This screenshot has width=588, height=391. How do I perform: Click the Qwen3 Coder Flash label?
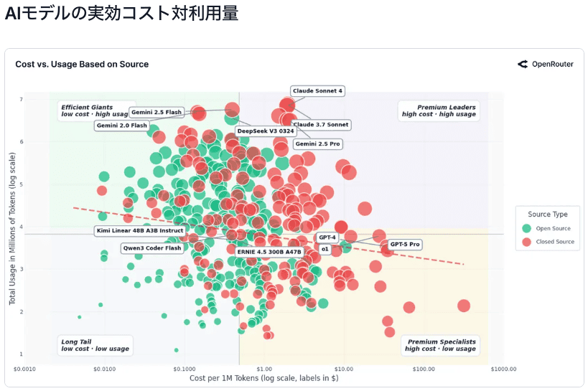tap(152, 248)
